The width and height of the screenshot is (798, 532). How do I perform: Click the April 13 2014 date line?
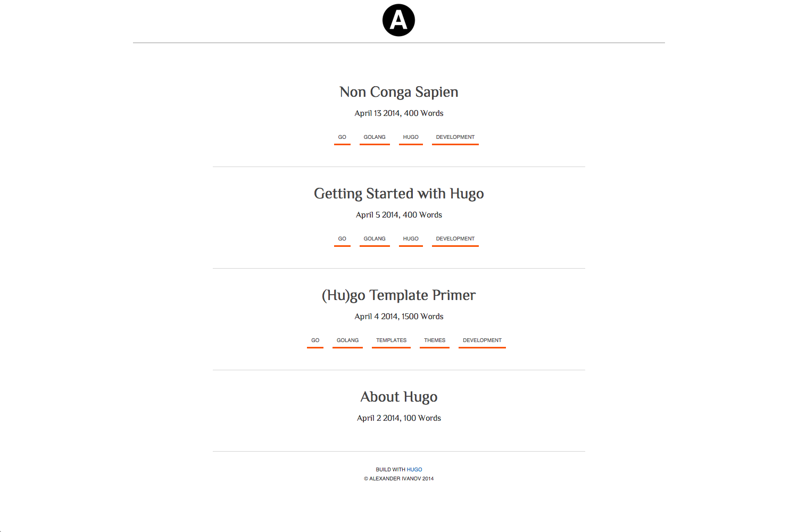pyautogui.click(x=398, y=113)
